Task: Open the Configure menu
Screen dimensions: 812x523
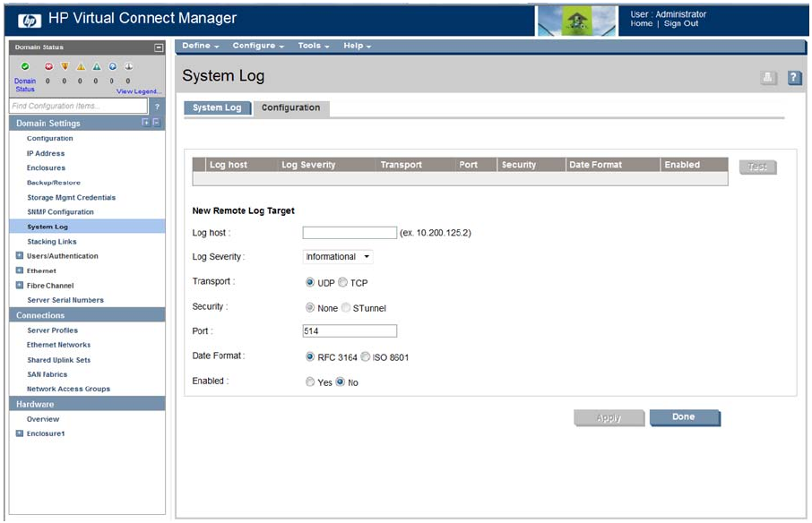Action: 258,46
